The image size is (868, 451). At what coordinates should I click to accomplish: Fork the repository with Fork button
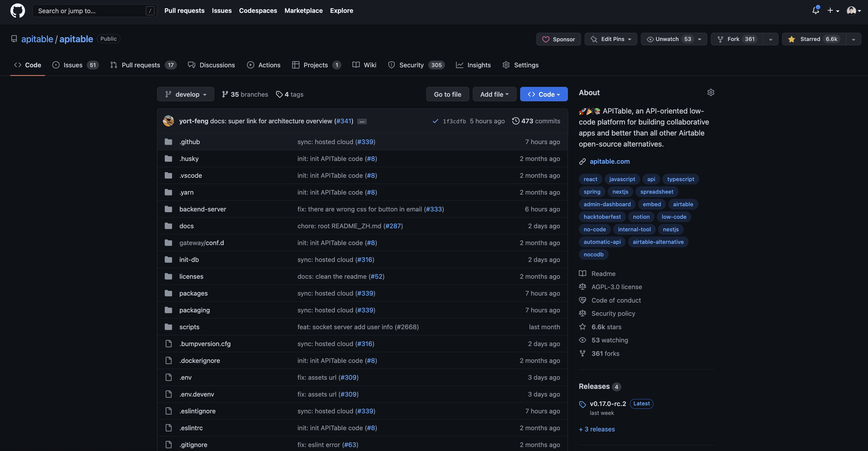737,39
